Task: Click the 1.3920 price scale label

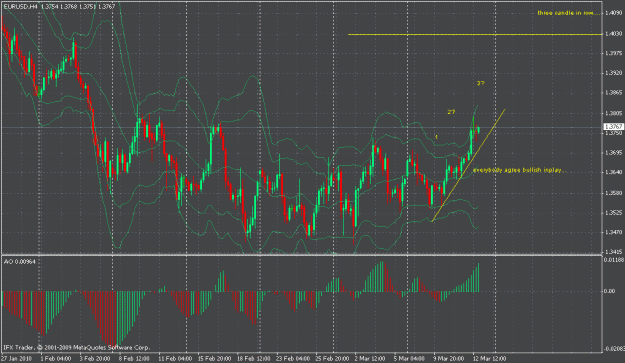Action: tap(613, 73)
